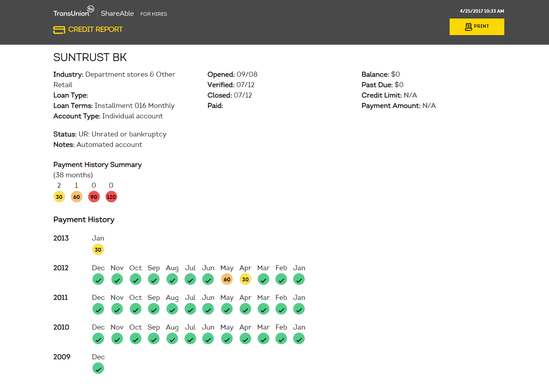The image size is (549, 392).
Task: Click the printer icon in the PRINT button
Action: 468,27
